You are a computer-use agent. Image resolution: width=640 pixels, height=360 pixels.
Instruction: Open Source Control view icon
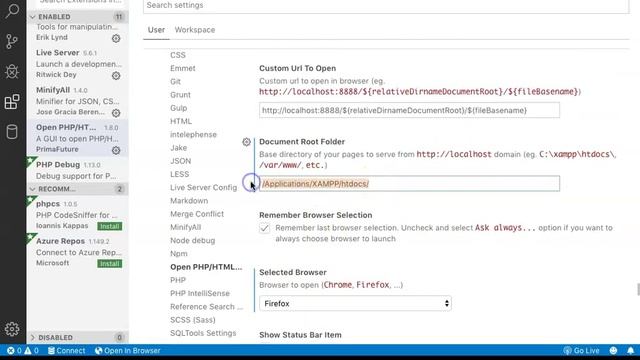click(12, 41)
